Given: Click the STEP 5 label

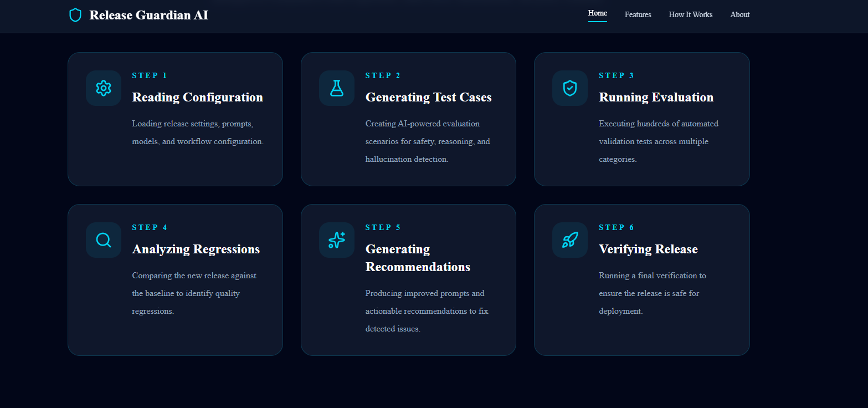Looking at the screenshot, I should [x=383, y=228].
